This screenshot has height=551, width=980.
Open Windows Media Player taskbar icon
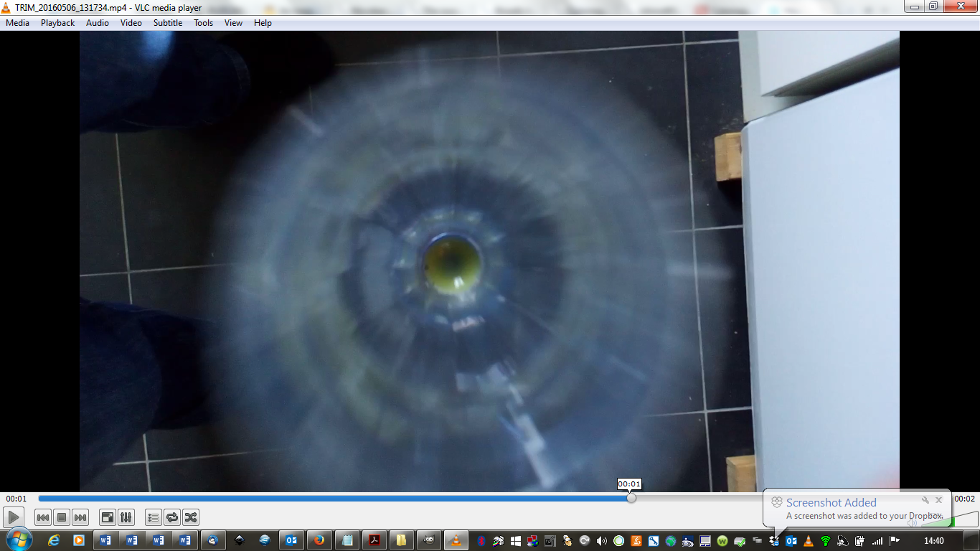tap(78, 540)
